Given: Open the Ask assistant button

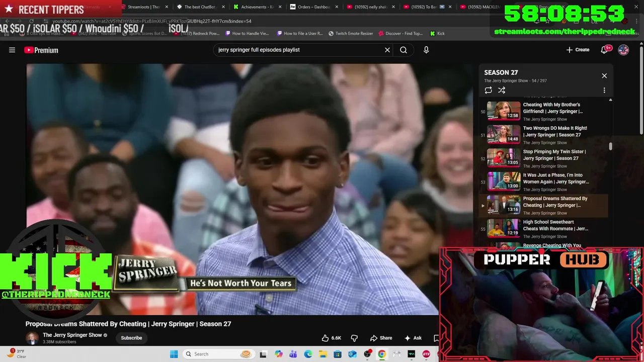Looking at the screenshot, I should coord(412,338).
